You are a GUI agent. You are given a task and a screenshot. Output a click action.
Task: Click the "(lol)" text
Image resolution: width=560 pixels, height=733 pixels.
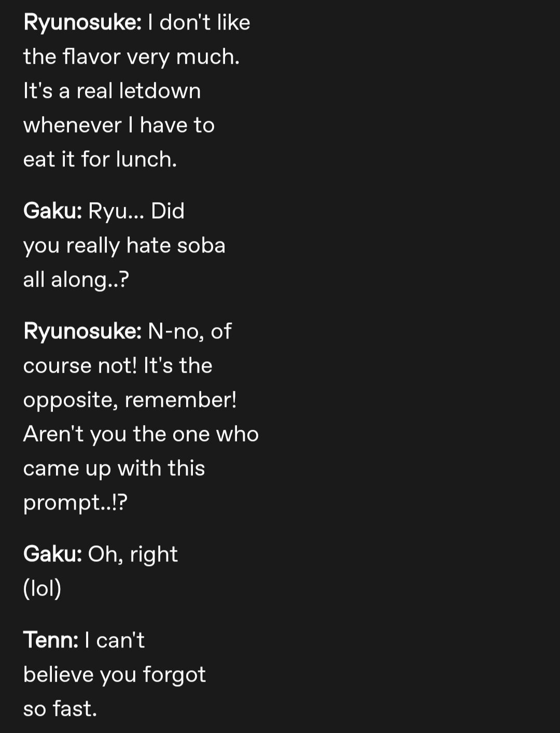(x=42, y=588)
